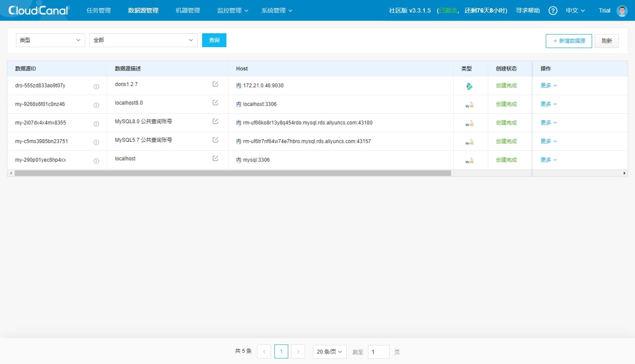Click the 刷新 button
Screen dimensions: 635x364
click(x=607, y=41)
